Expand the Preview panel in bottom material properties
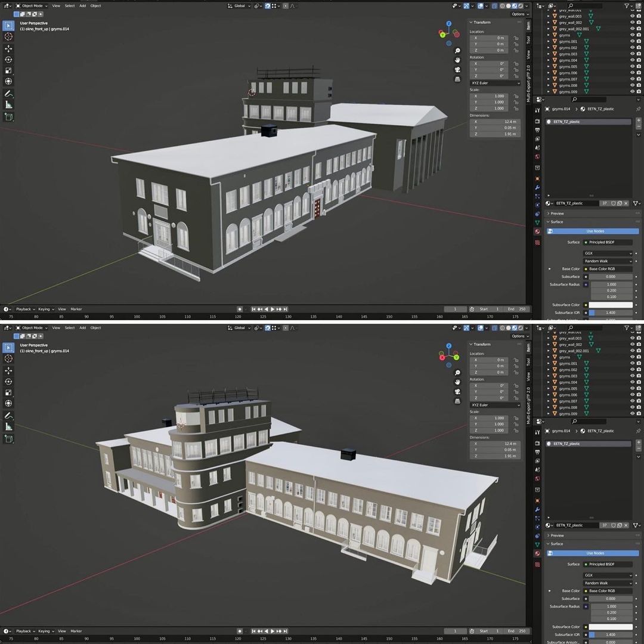Screen dimensions: 644x644 [x=557, y=535]
